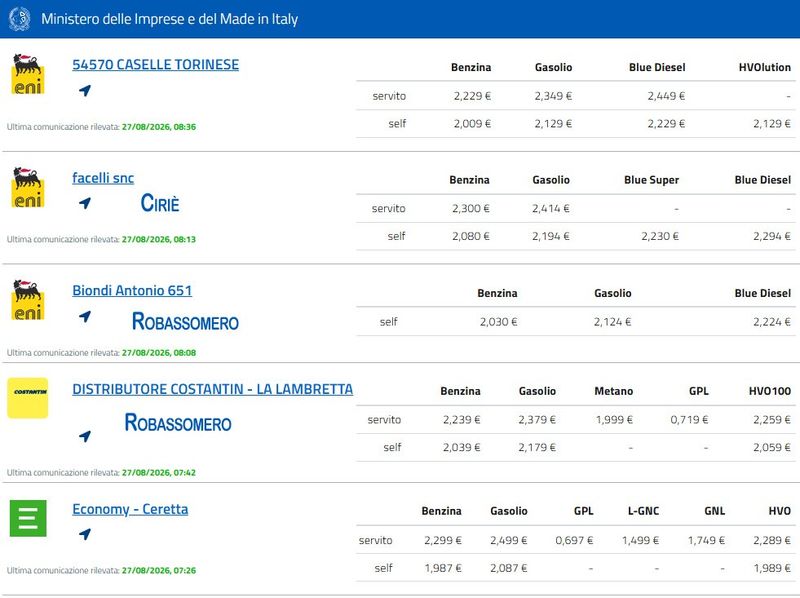Click timestamp 27/08/2026, 08:13
Screen dimensions: 800x598
159,239
